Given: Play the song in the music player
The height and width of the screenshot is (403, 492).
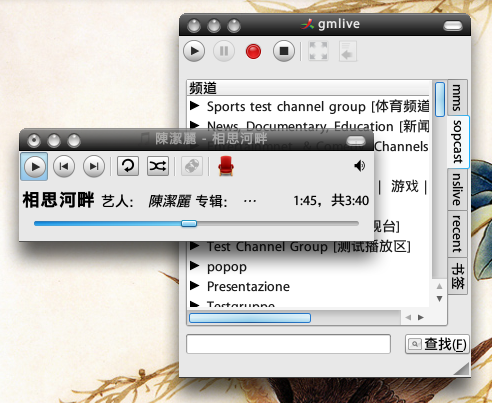Looking at the screenshot, I should coord(34,166).
